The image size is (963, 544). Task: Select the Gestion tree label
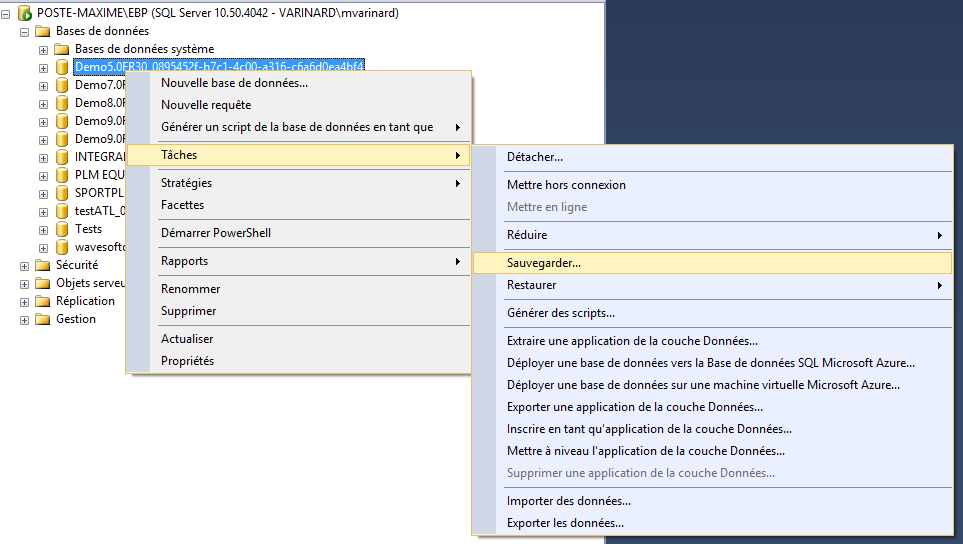76,319
